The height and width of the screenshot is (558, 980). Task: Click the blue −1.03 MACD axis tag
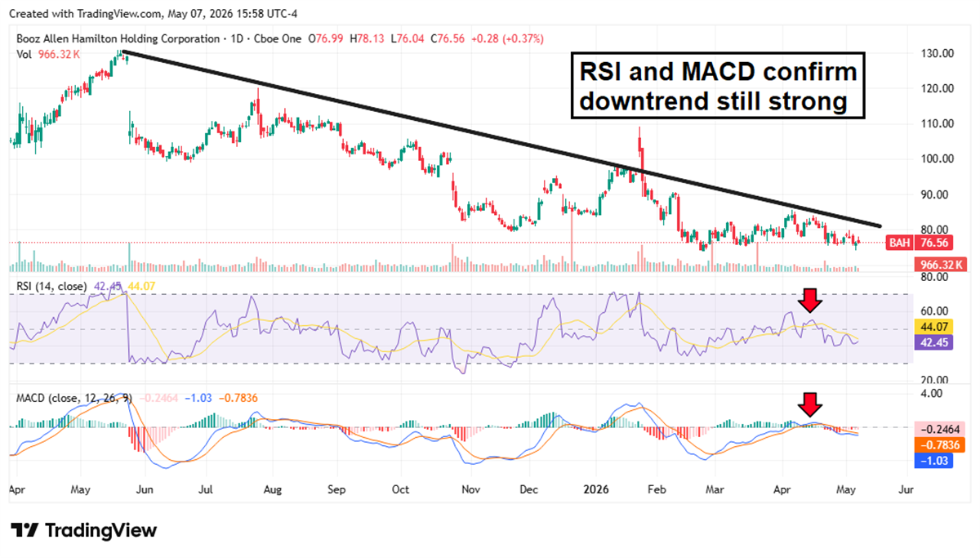tap(933, 461)
